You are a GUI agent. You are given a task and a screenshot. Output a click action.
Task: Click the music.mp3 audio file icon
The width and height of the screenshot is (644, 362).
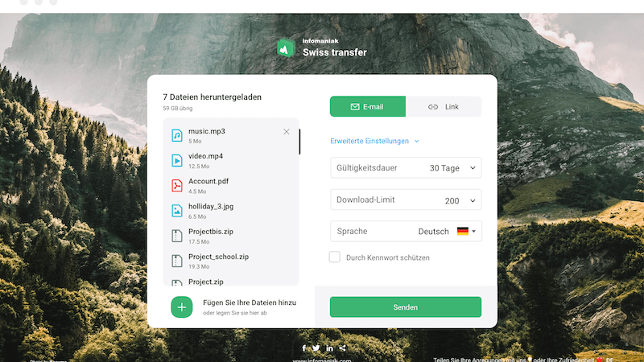pos(177,135)
